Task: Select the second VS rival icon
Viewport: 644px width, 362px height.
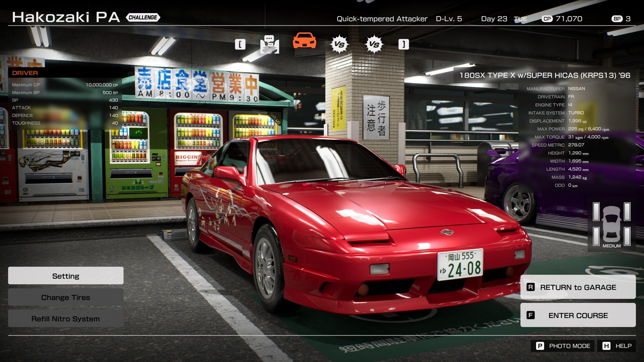Action: (x=374, y=44)
